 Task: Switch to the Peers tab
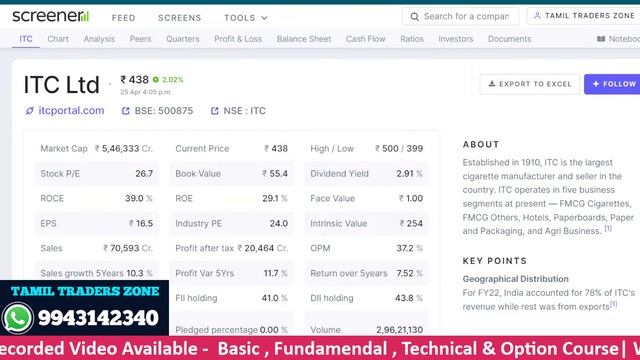pos(140,39)
